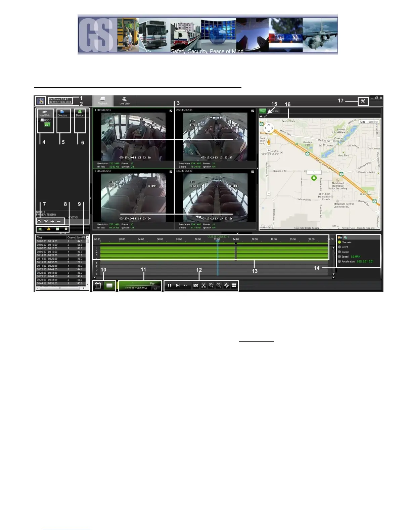Click the map pan direction control
This screenshot has height=532, width=411.
[x=268, y=128]
